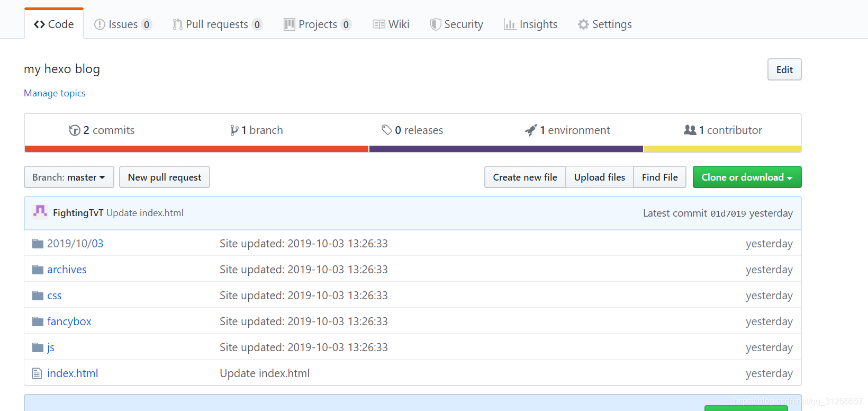
Task: Click the New pull request button
Action: tap(165, 177)
